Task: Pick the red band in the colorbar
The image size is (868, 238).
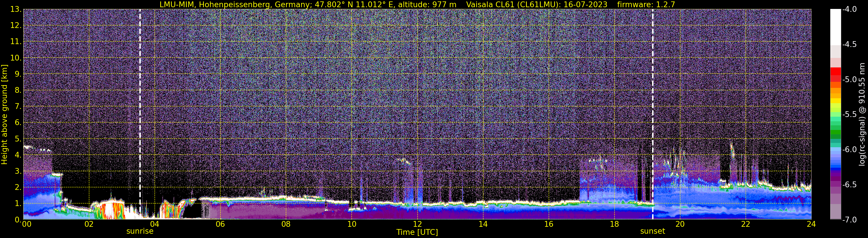Action: (835, 71)
